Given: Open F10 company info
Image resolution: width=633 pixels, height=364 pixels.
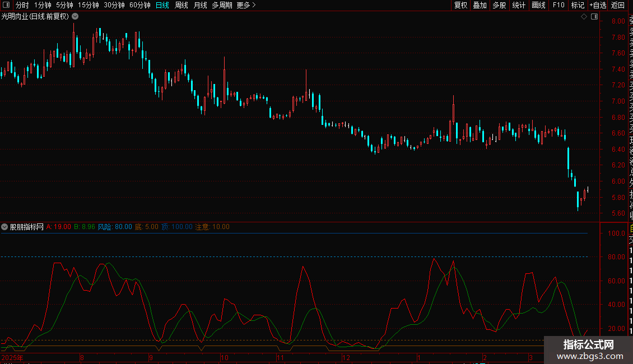Looking at the screenshot, I should (x=558, y=5).
